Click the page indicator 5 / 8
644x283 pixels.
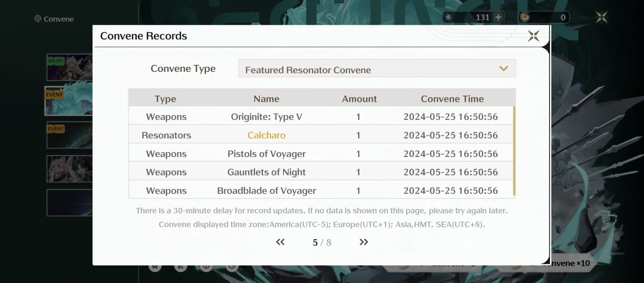(322, 243)
